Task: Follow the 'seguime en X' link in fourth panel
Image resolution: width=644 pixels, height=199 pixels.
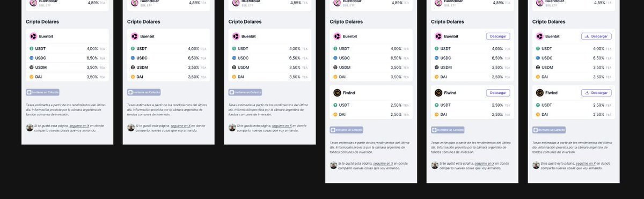Action: coord(383,164)
